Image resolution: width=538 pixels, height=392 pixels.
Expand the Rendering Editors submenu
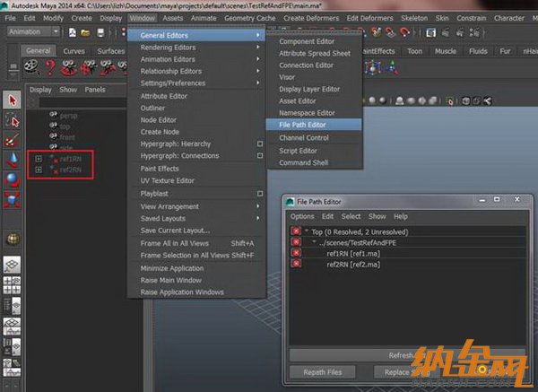197,48
